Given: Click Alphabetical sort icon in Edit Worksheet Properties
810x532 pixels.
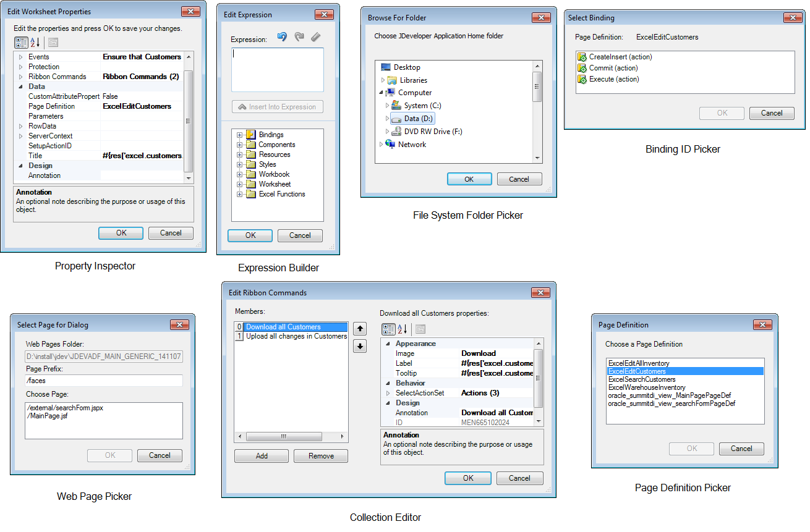Looking at the screenshot, I should [x=35, y=42].
